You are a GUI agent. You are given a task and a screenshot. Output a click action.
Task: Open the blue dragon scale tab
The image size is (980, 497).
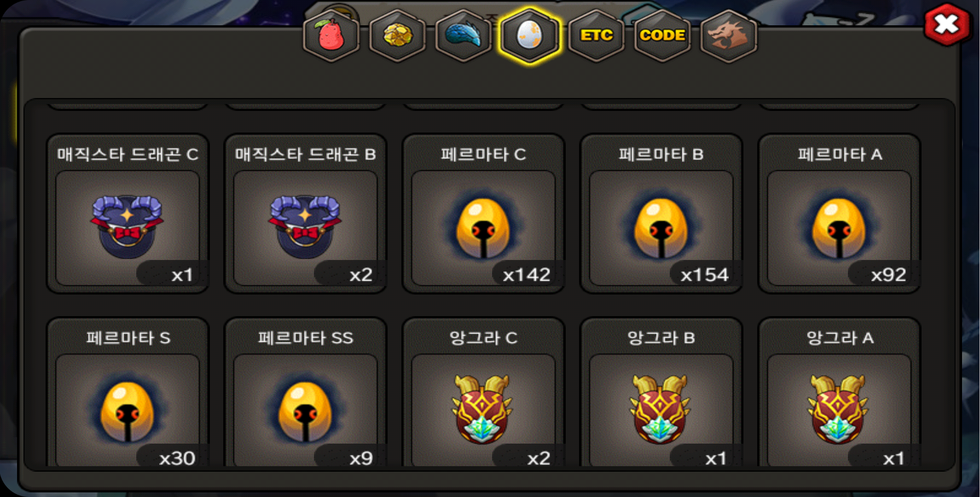click(x=464, y=35)
